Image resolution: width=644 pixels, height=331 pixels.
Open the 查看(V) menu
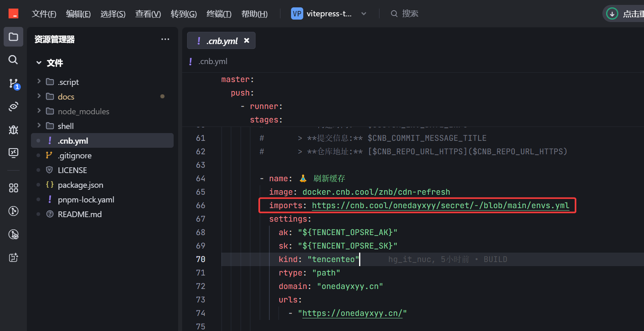tap(148, 14)
